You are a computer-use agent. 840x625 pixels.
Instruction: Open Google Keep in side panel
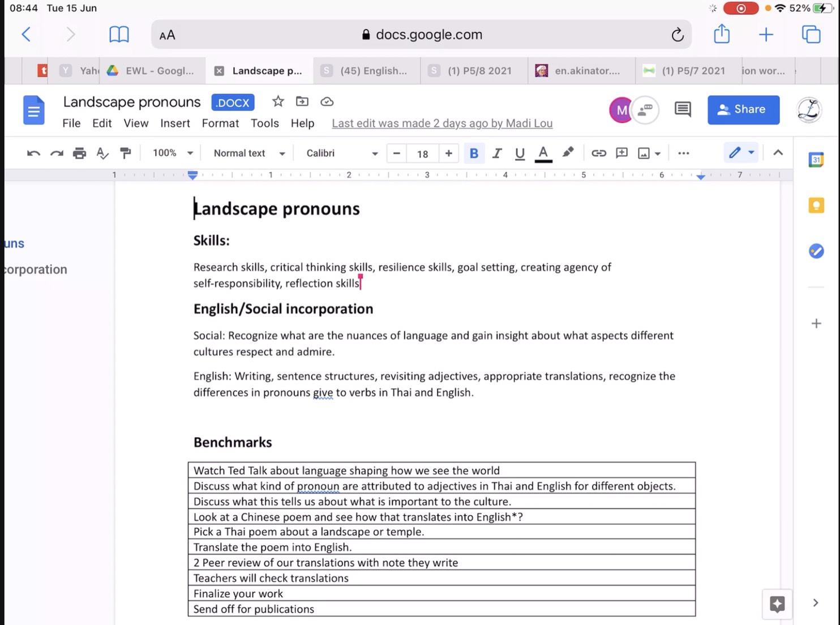click(x=816, y=206)
